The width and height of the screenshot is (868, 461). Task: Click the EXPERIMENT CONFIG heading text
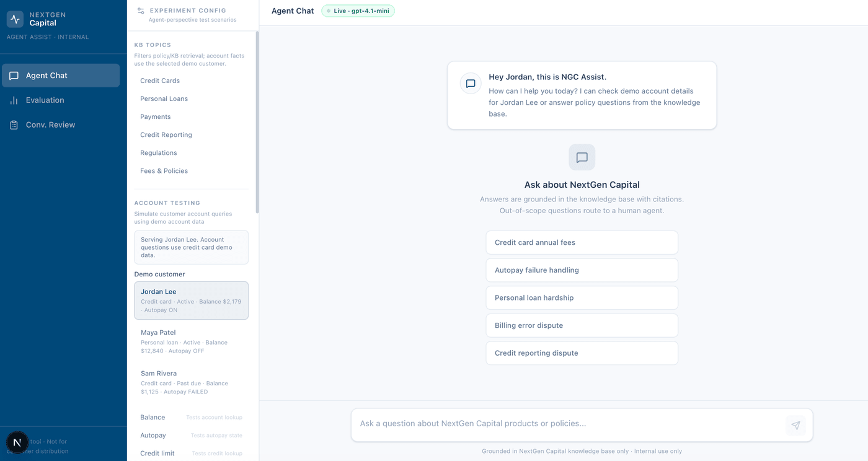188,11
